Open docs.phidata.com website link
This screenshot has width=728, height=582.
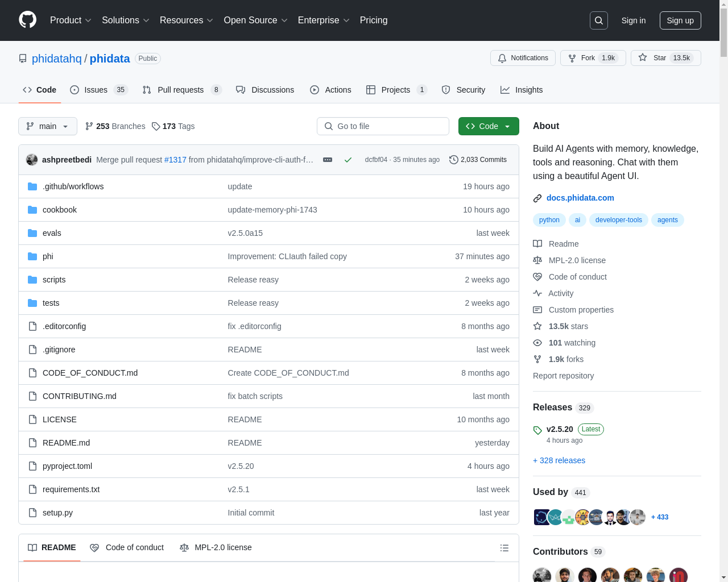[580, 198]
